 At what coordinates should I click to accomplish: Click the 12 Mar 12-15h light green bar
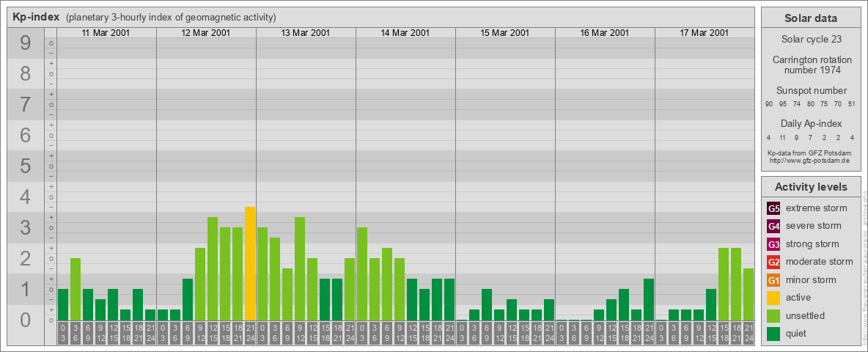(213, 269)
